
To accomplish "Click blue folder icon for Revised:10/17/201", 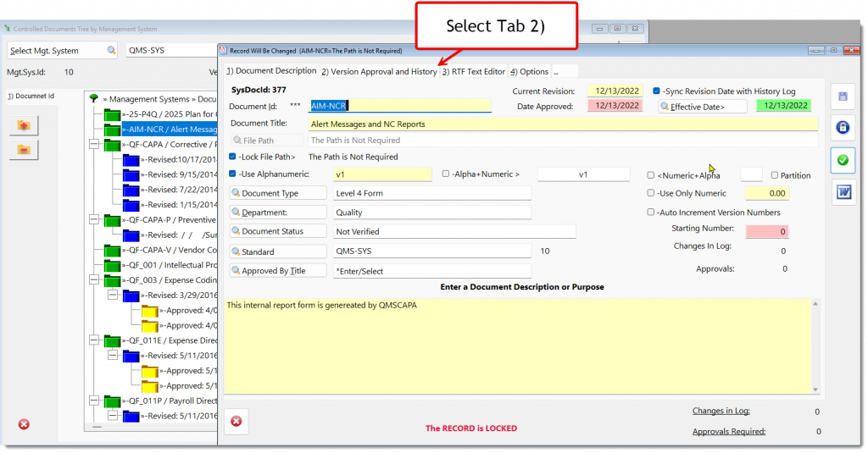I will click(131, 160).
